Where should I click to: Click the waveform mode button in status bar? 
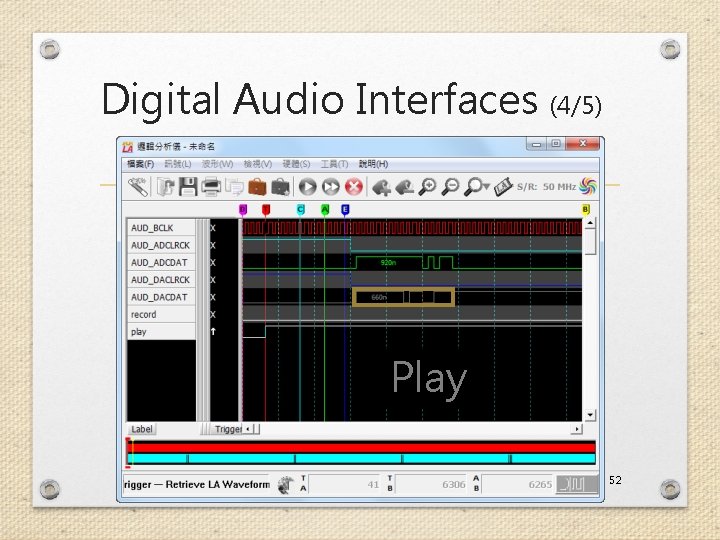(577, 484)
